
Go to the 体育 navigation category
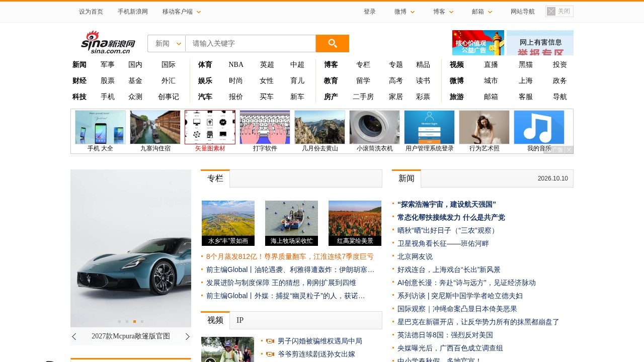[x=205, y=64]
